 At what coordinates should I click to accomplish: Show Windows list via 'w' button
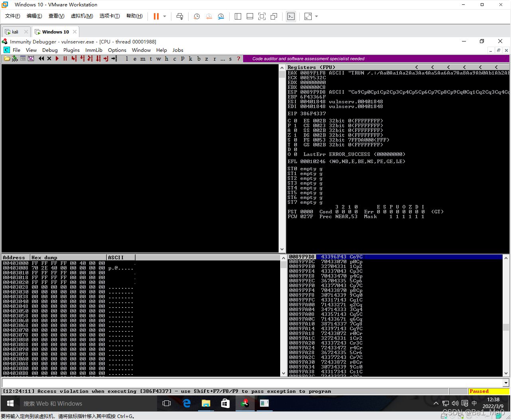(159, 59)
